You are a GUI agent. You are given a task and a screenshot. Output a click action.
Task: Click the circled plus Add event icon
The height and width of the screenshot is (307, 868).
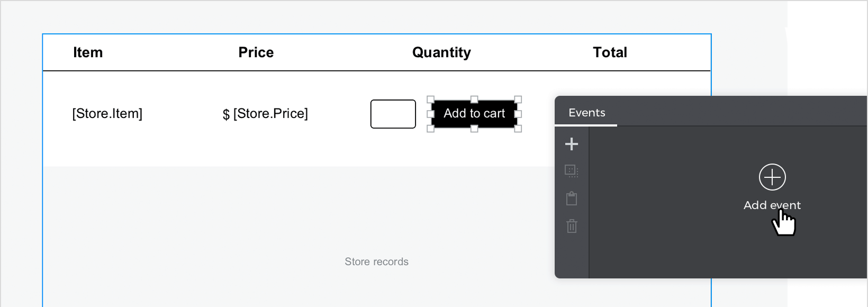(x=772, y=177)
